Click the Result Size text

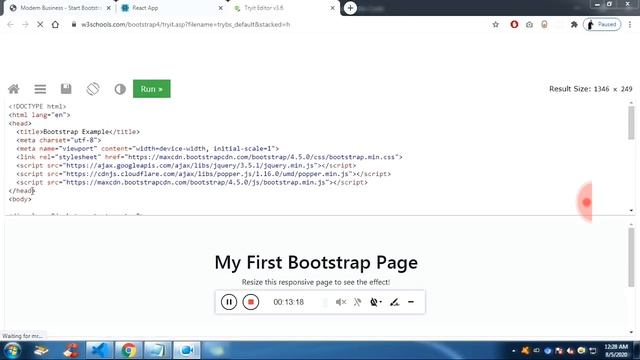coord(591,89)
